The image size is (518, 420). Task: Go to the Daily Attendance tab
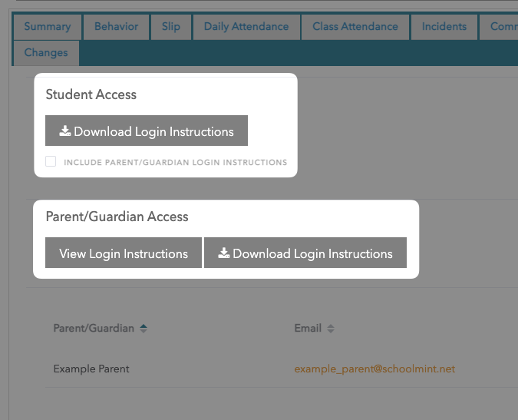click(246, 27)
